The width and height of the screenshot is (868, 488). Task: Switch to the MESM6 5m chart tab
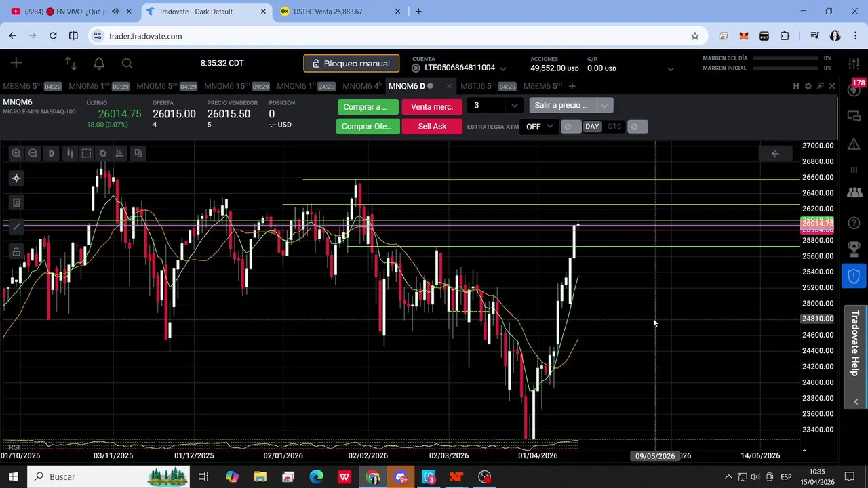[x=32, y=86]
